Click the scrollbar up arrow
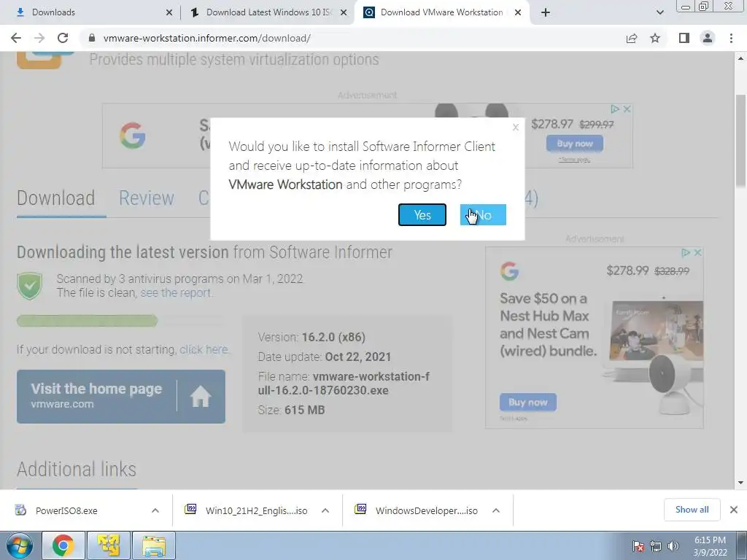 point(741,58)
